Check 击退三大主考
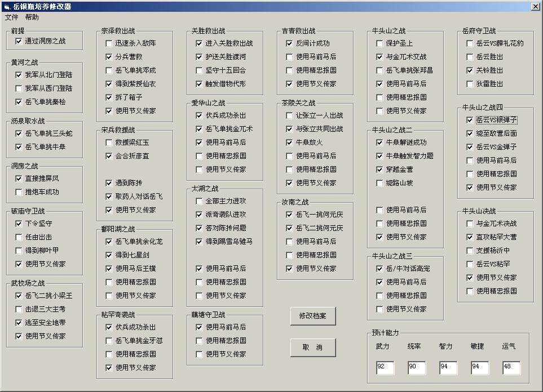The image size is (543, 392). 19,309
